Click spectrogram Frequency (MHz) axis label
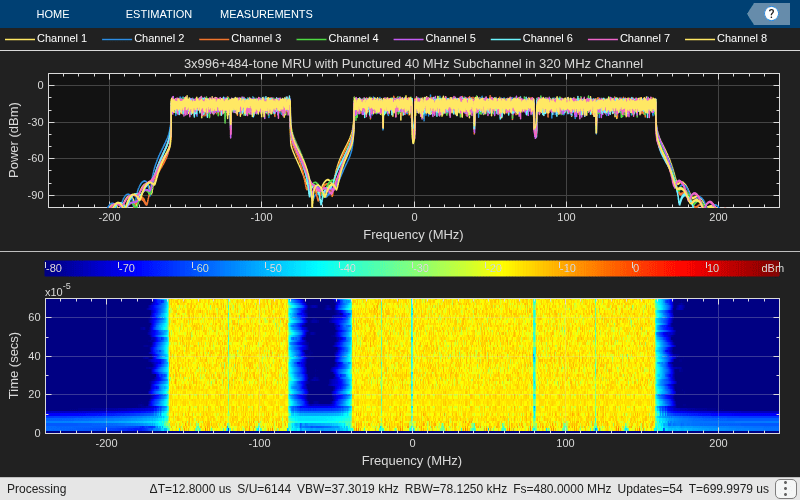Screen dimensions: 800x500 coord(412,461)
